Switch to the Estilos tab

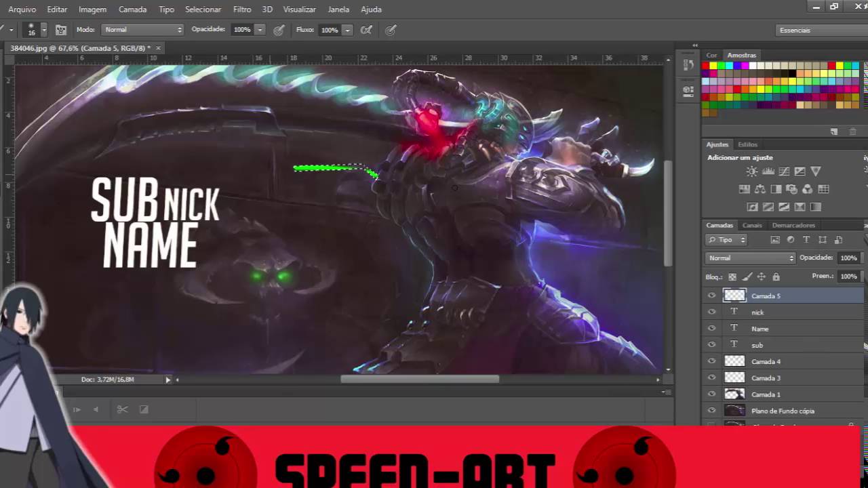pos(747,144)
